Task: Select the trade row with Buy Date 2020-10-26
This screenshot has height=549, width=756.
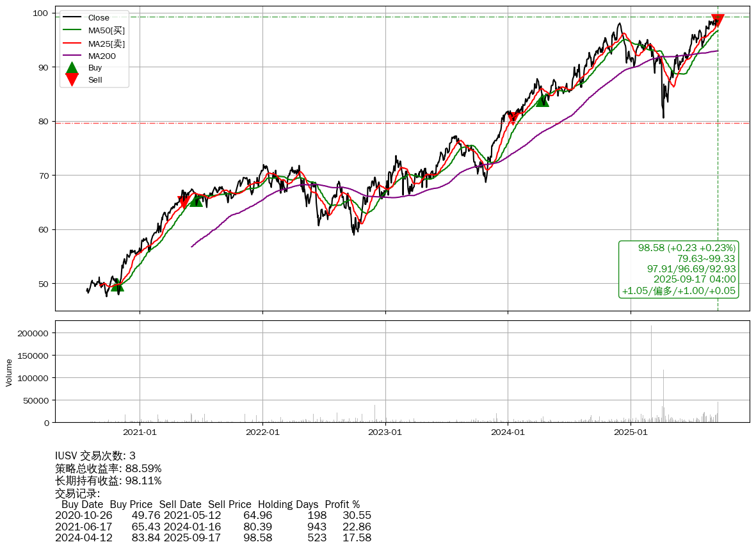Action: coord(213,515)
